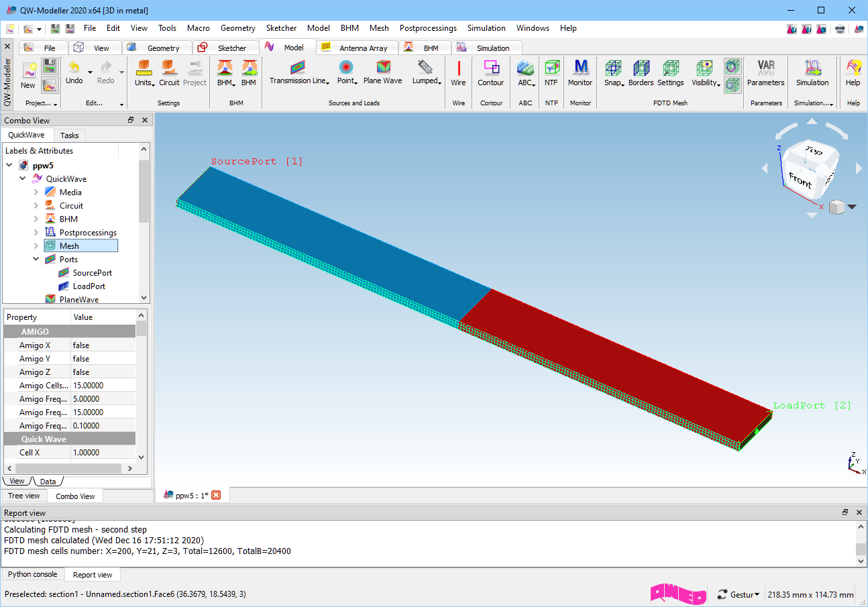Image resolution: width=868 pixels, height=607 pixels.
Task: Switch to the Tasks tab
Action: [69, 135]
